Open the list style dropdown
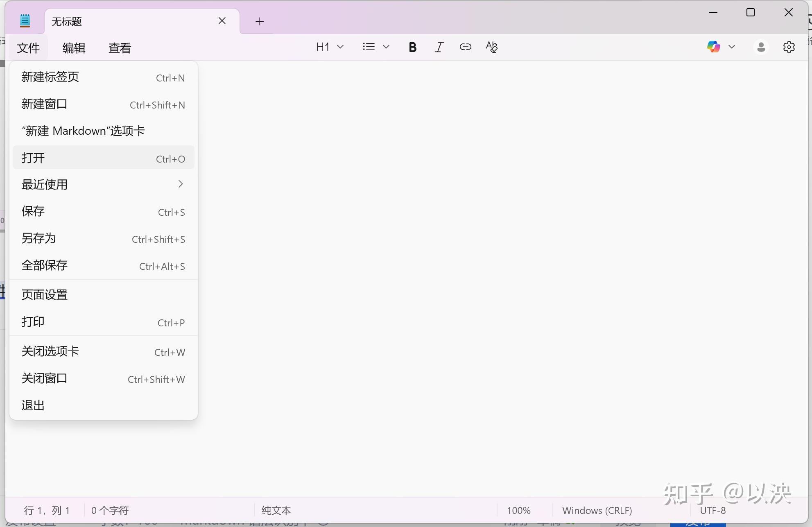The width and height of the screenshot is (812, 527). 386,47
